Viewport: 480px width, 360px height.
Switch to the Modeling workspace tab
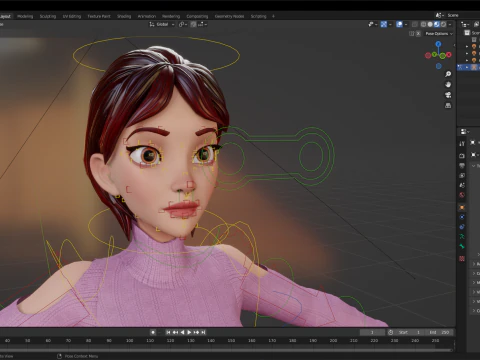tap(25, 16)
